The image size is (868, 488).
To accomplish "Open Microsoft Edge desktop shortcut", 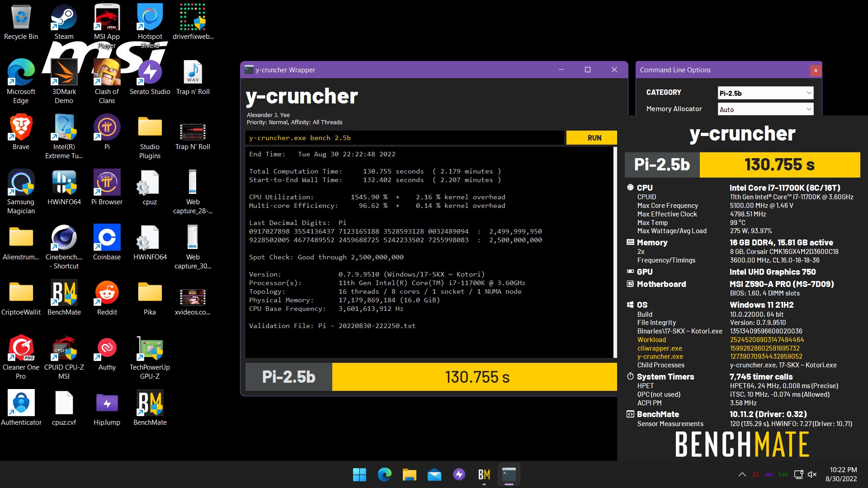I will coord(21,81).
